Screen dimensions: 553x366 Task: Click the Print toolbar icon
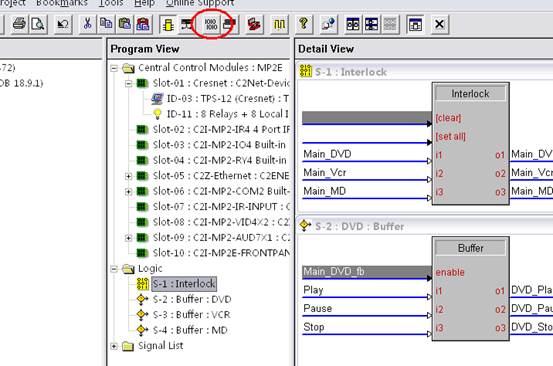19,24
